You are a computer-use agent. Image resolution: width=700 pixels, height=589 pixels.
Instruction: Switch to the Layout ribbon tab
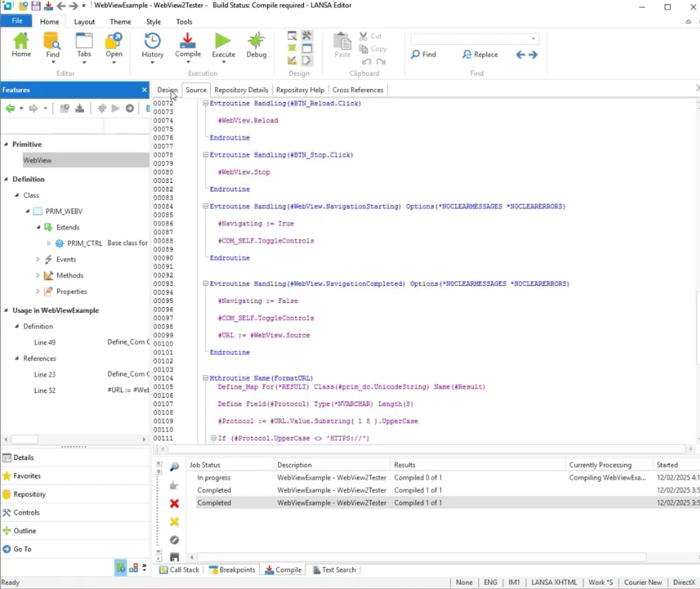tap(84, 22)
